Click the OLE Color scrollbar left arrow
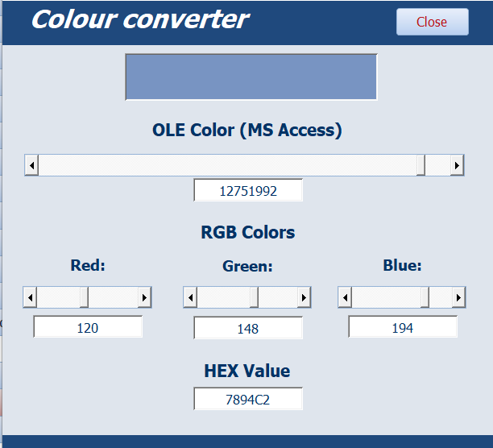Screen dimensions: 493x448 coord(31,165)
